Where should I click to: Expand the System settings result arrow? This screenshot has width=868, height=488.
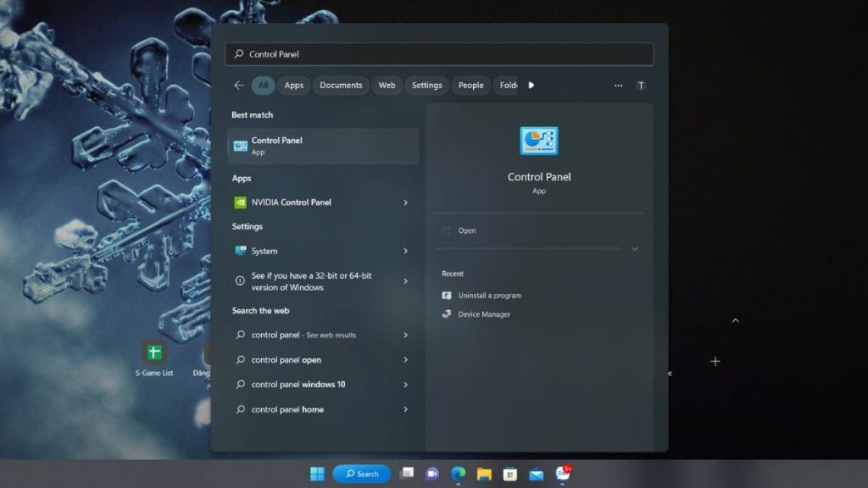coord(405,252)
